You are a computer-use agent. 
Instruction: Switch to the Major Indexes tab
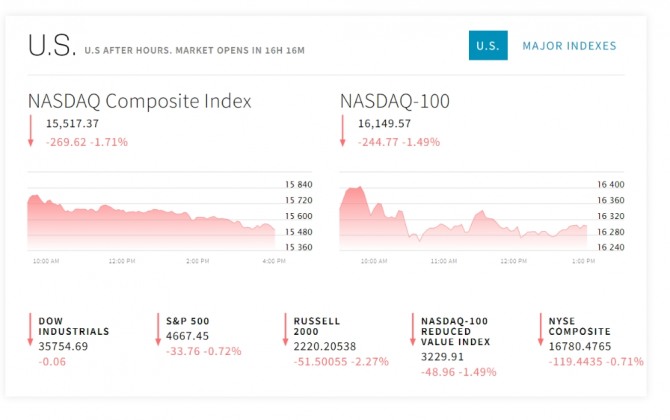[569, 46]
